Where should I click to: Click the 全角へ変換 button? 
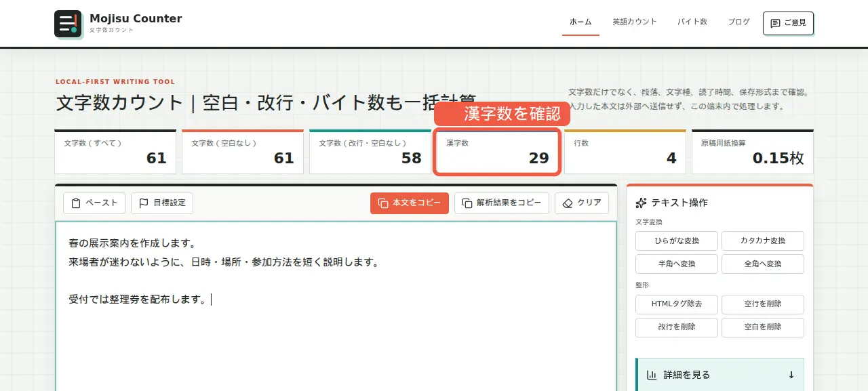coord(763,264)
